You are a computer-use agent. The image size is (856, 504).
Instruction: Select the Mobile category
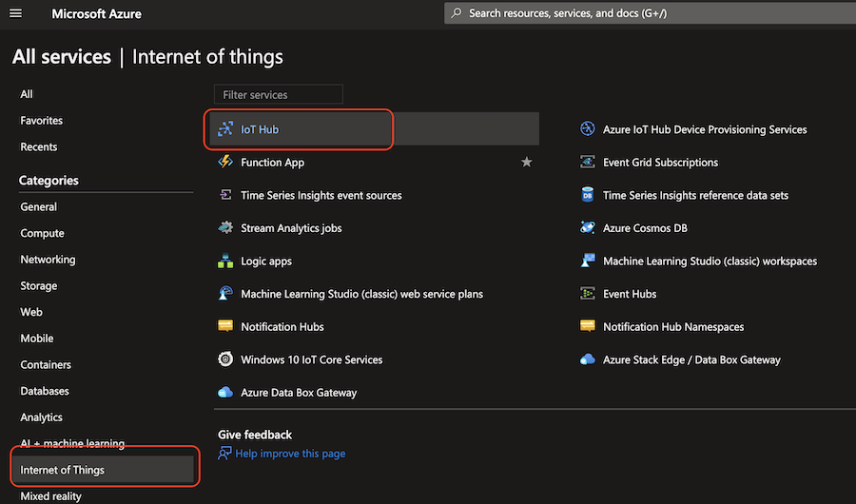point(36,338)
